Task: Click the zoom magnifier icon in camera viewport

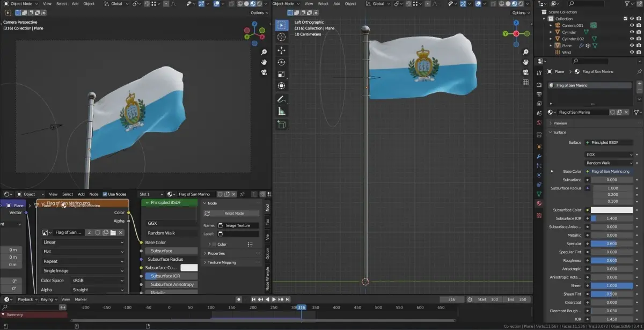Action: tap(264, 52)
